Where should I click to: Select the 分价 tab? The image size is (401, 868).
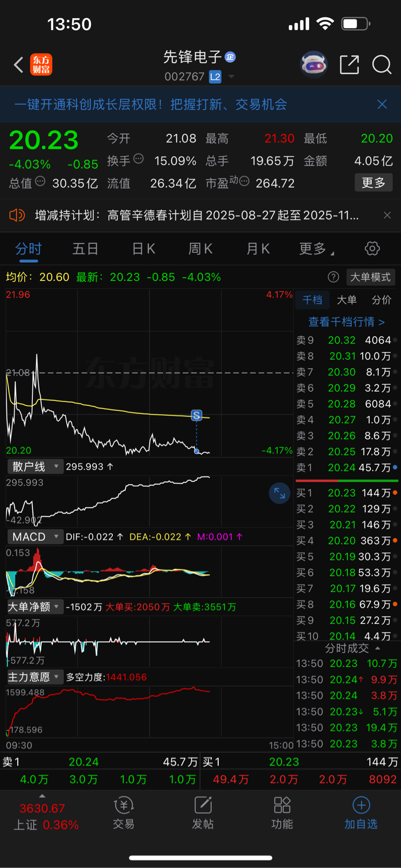[381, 300]
